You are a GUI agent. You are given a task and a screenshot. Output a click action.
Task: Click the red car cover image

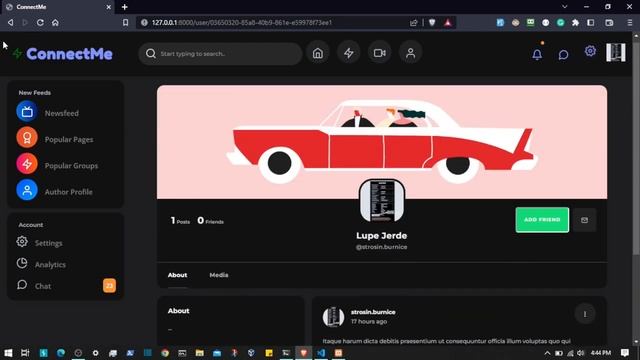tap(382, 142)
